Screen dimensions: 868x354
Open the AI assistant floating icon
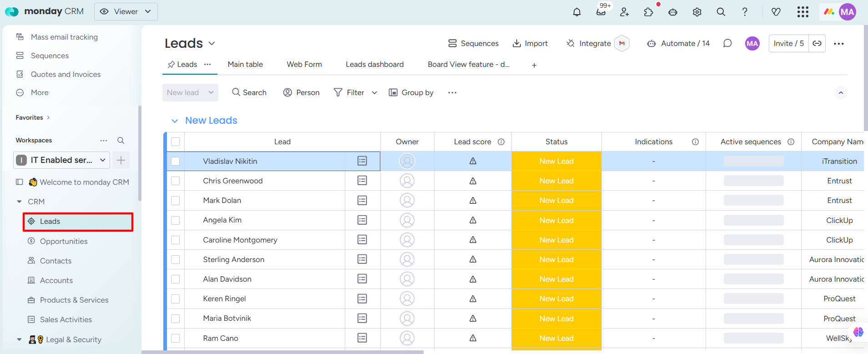pyautogui.click(x=858, y=332)
